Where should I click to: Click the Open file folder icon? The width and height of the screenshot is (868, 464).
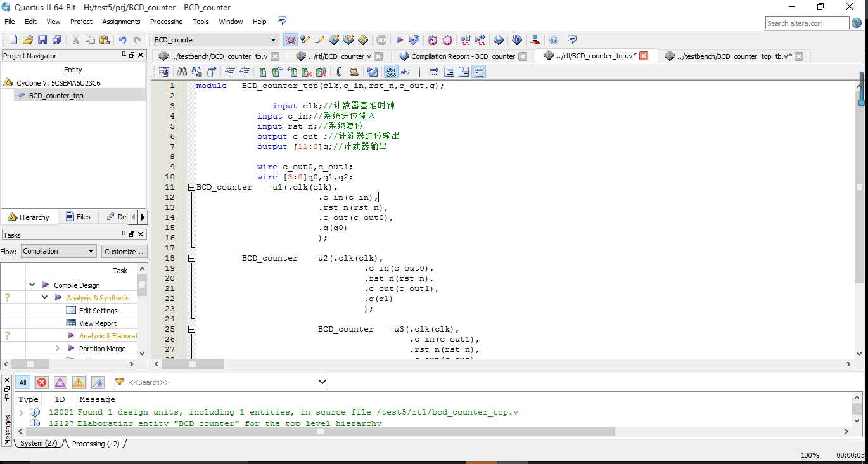[x=27, y=40]
